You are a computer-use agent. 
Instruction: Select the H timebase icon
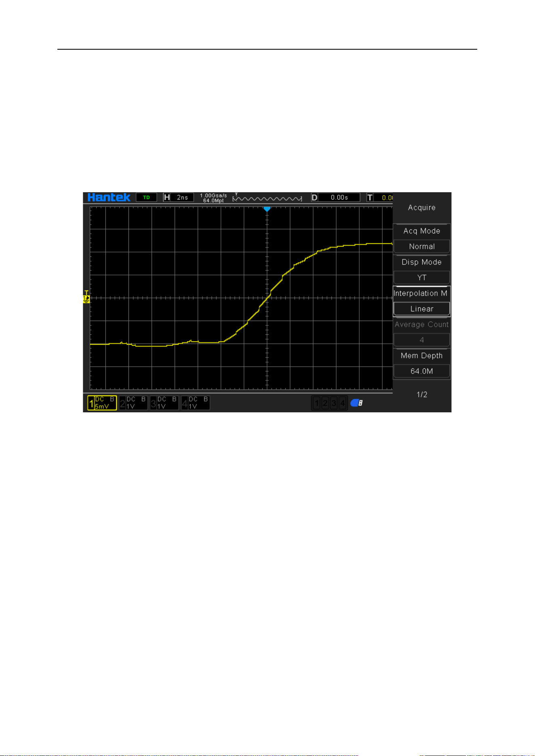coord(166,197)
